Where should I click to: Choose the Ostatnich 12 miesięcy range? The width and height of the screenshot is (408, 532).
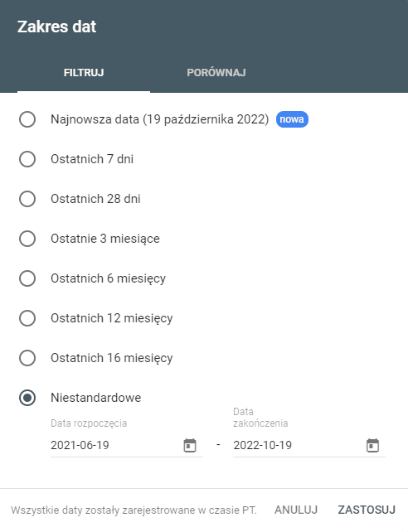coord(27,318)
